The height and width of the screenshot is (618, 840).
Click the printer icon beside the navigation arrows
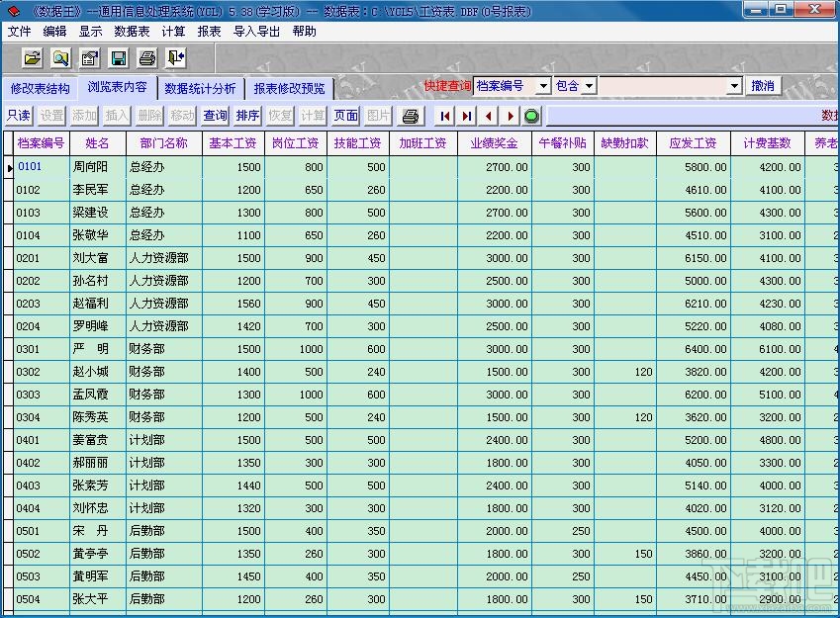click(x=410, y=115)
